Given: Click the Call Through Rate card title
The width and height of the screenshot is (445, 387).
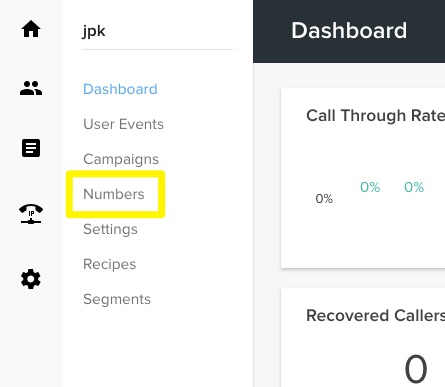Looking at the screenshot, I should click(x=376, y=116).
